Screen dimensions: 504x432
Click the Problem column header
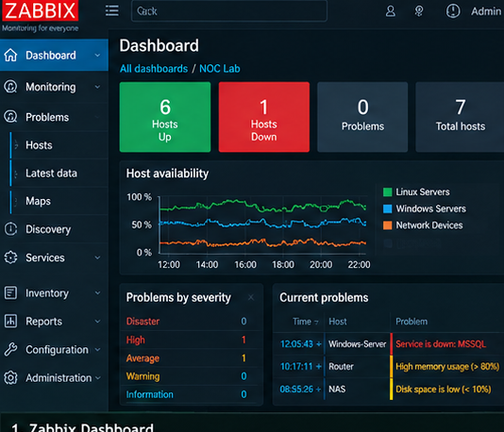click(x=412, y=322)
